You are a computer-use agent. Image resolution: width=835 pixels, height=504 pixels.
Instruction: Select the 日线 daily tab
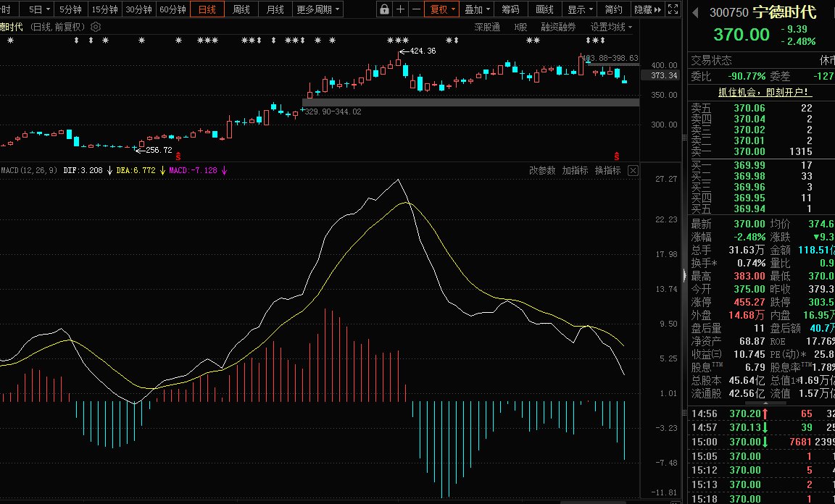tap(207, 9)
